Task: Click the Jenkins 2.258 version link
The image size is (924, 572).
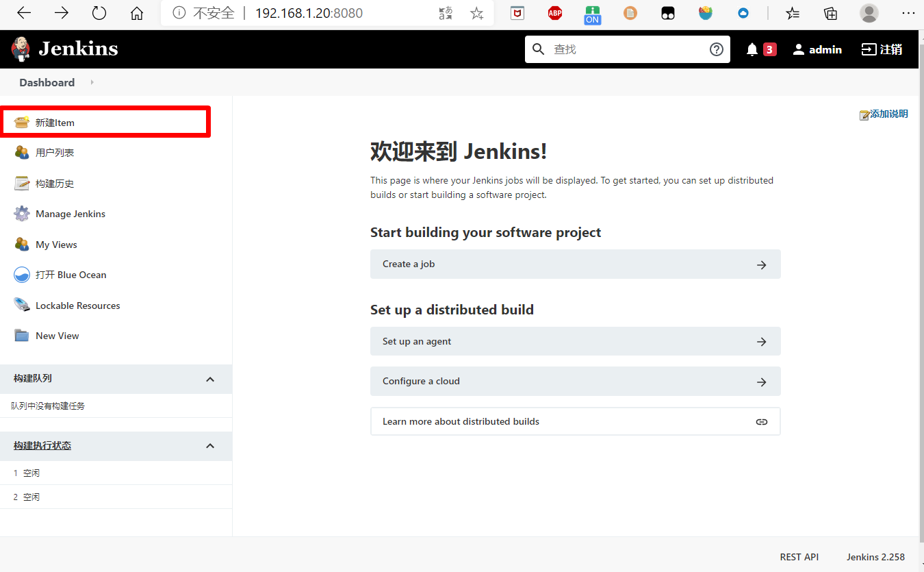Action: (875, 557)
